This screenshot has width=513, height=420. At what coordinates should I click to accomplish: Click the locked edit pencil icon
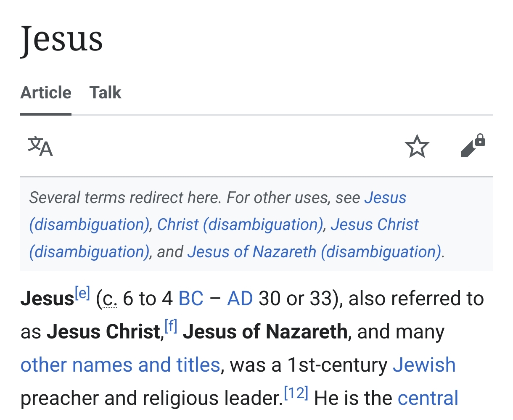click(x=473, y=145)
